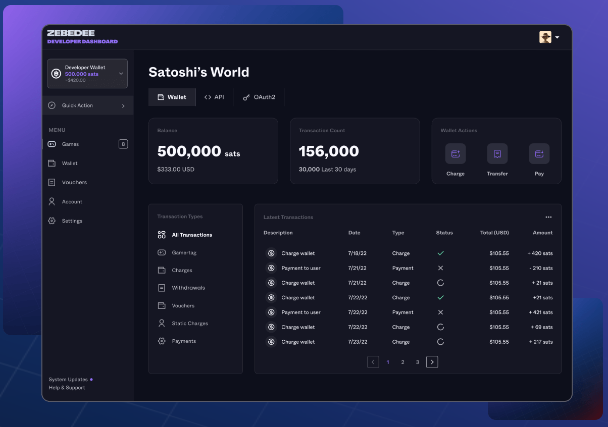This screenshot has height=427, width=608.
Task: Click the user avatar in top bar
Action: [545, 37]
